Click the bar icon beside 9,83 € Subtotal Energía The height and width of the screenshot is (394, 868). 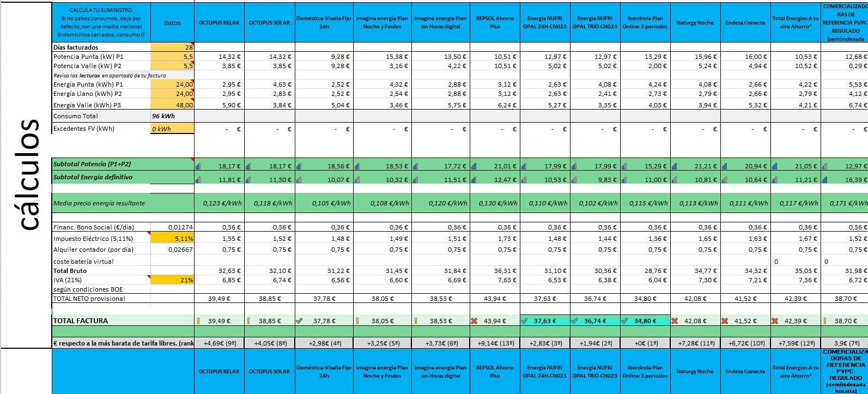tap(573, 179)
